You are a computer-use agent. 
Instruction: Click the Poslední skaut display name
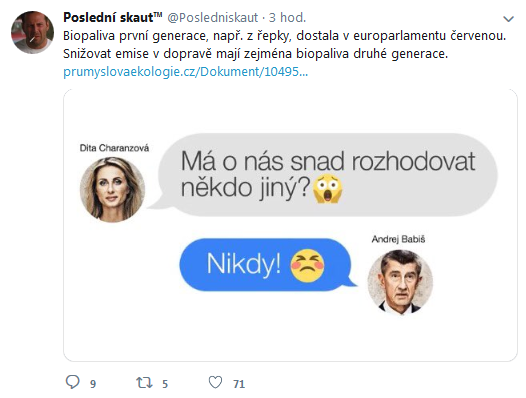pos(113,17)
